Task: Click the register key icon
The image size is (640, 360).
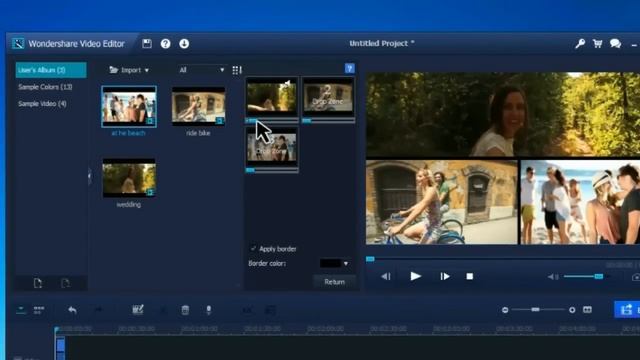Action: [x=580, y=43]
